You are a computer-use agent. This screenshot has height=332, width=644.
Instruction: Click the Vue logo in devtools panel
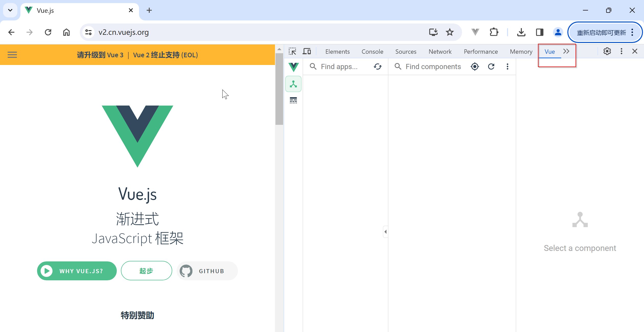293,67
